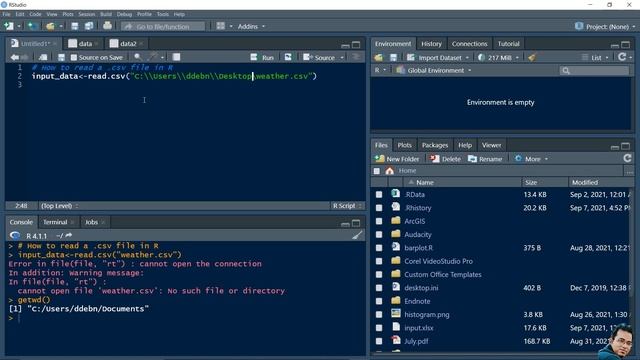Open memory usage 217 MiB dropdown

[x=498, y=58]
